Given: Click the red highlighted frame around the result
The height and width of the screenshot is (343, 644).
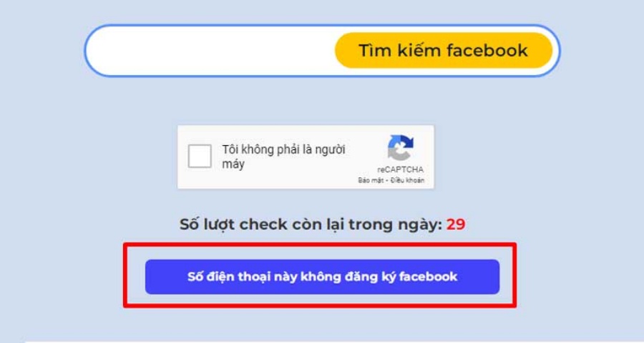Looking at the screenshot, I should point(320,245).
